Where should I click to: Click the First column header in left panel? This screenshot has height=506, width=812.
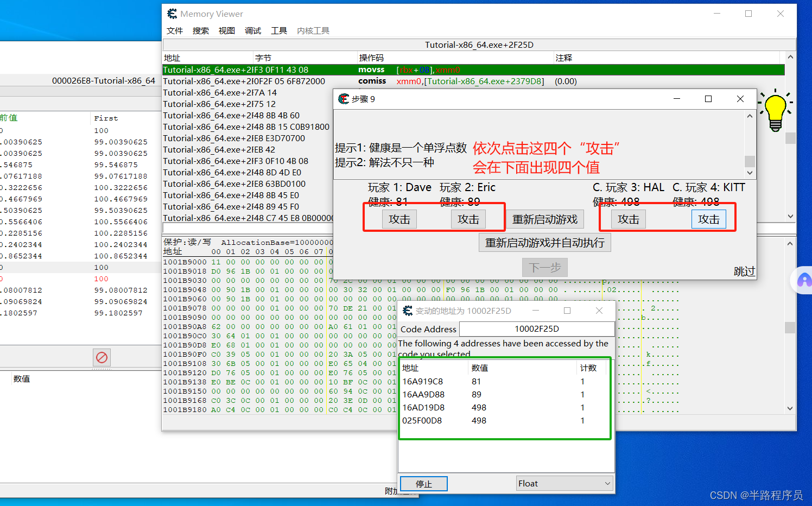point(106,118)
